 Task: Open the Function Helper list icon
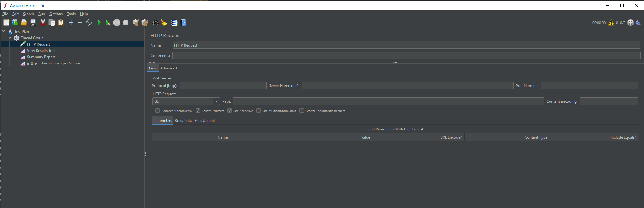[x=174, y=23]
